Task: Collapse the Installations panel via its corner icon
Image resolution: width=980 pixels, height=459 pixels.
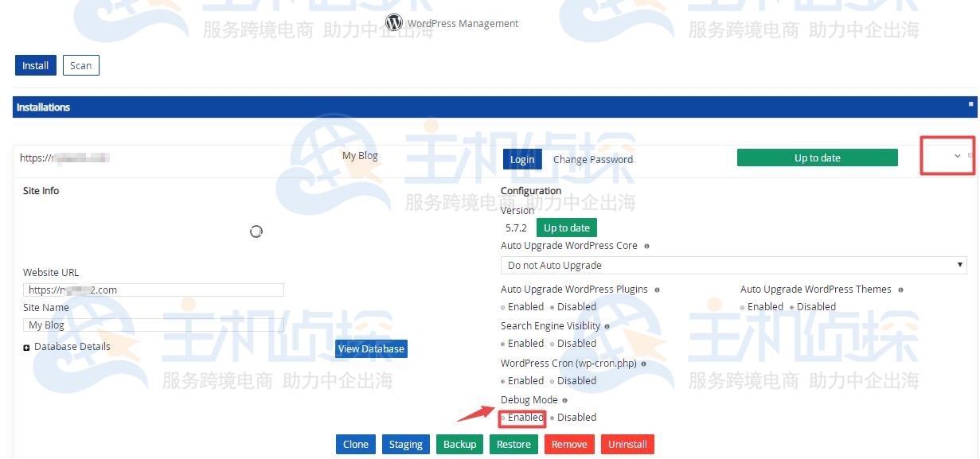Action: pos(970,103)
